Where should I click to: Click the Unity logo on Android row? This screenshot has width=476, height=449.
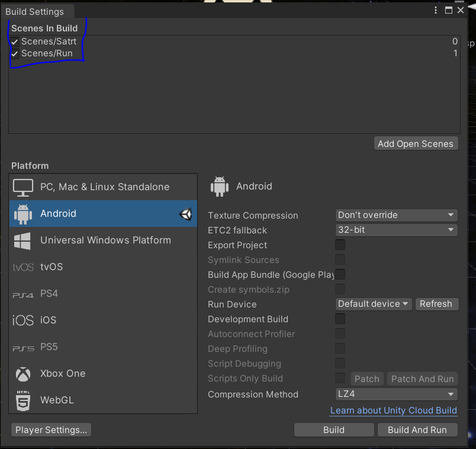click(185, 214)
